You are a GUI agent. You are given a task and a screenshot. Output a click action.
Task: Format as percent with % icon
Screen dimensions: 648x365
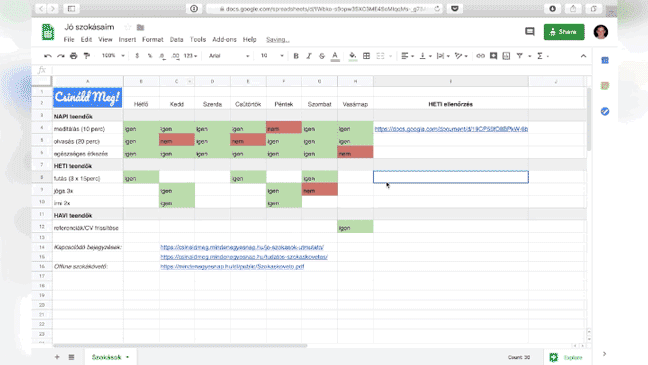(x=150, y=56)
